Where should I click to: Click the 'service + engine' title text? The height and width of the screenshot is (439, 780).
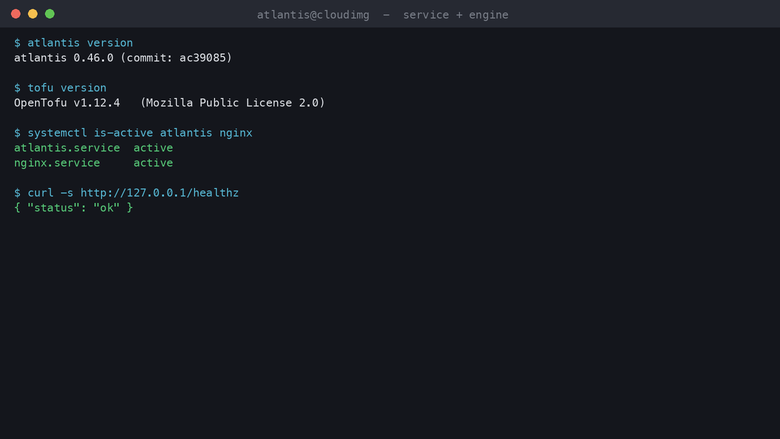pyautogui.click(x=456, y=15)
